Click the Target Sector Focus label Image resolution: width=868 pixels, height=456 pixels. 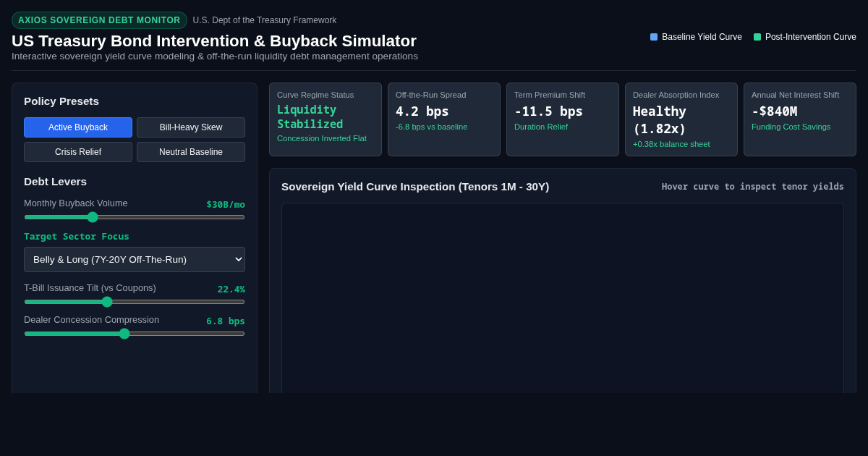point(77,236)
